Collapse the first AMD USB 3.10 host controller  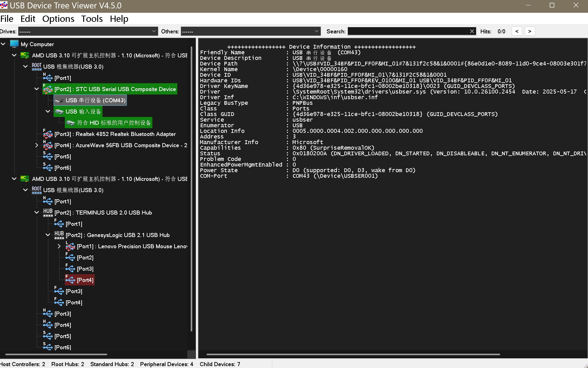[x=14, y=55]
